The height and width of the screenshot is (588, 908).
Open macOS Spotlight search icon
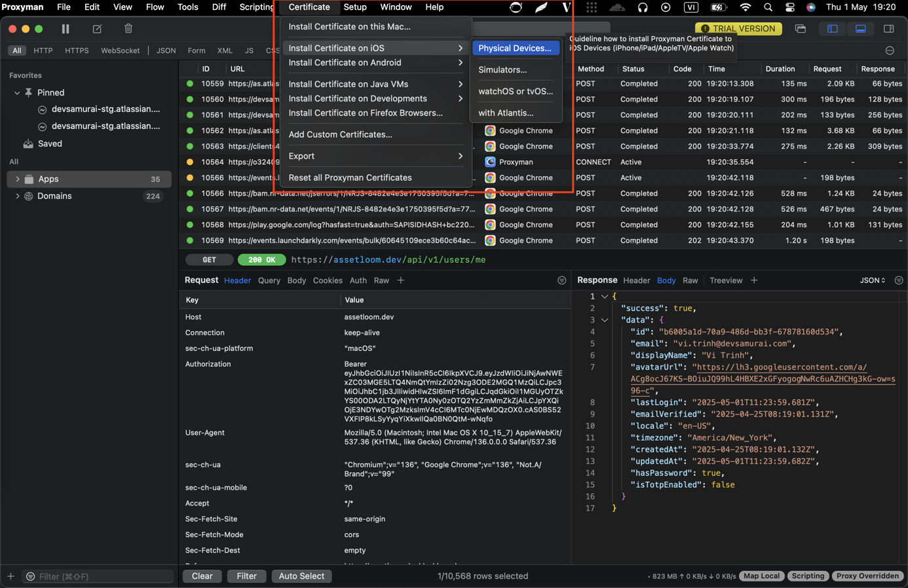click(768, 7)
